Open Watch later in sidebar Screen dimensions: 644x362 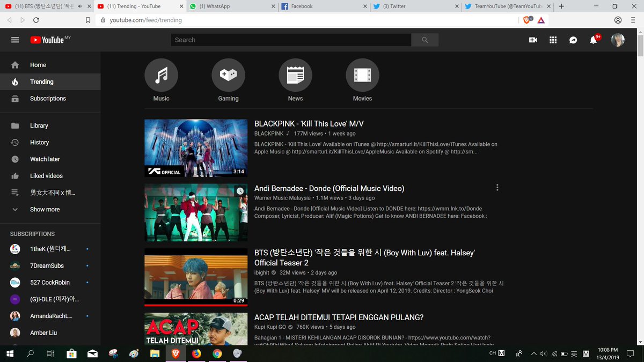click(x=50, y=159)
